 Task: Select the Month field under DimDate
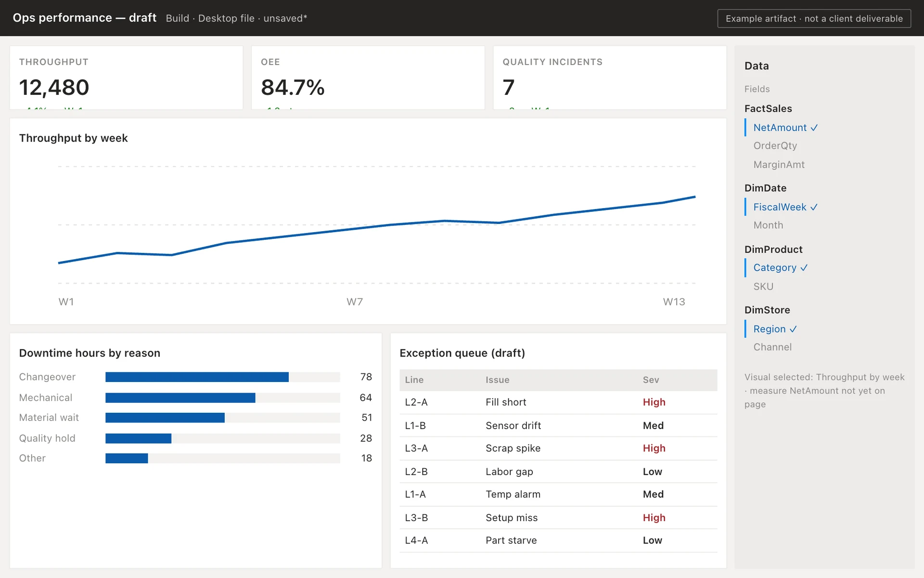pos(768,225)
